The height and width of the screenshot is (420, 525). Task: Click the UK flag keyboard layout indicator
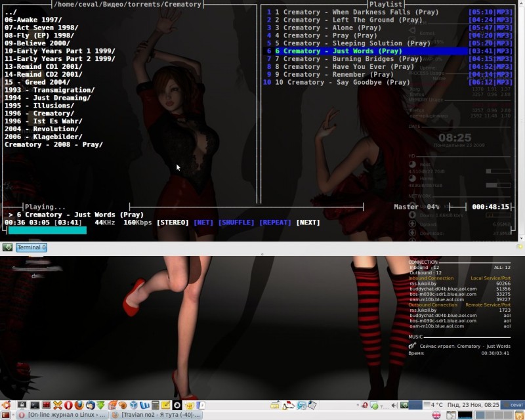(436, 415)
